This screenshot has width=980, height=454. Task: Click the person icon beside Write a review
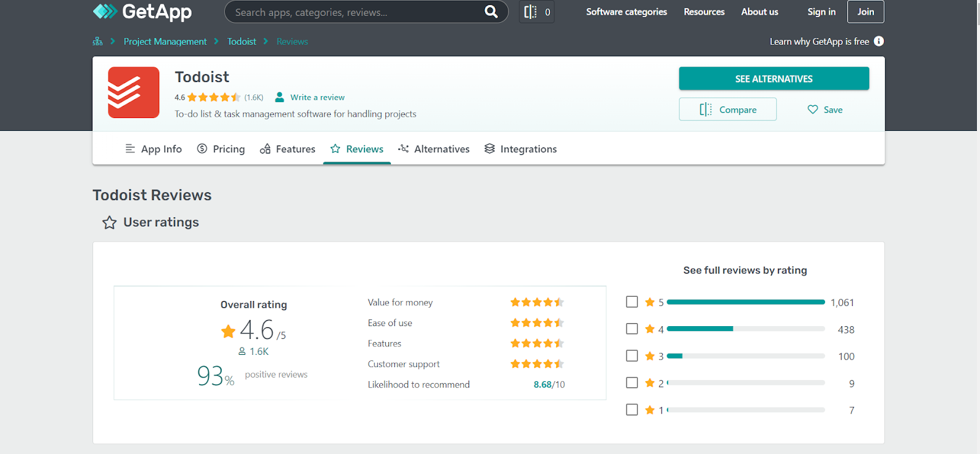[x=279, y=97]
